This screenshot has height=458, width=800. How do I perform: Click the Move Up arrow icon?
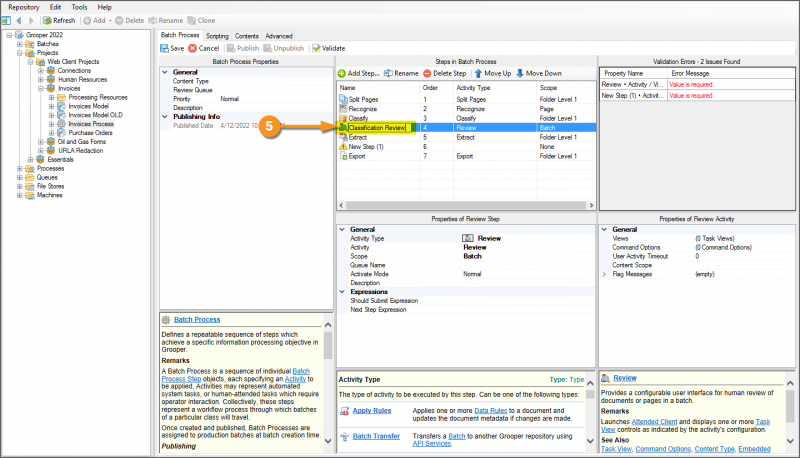point(478,73)
